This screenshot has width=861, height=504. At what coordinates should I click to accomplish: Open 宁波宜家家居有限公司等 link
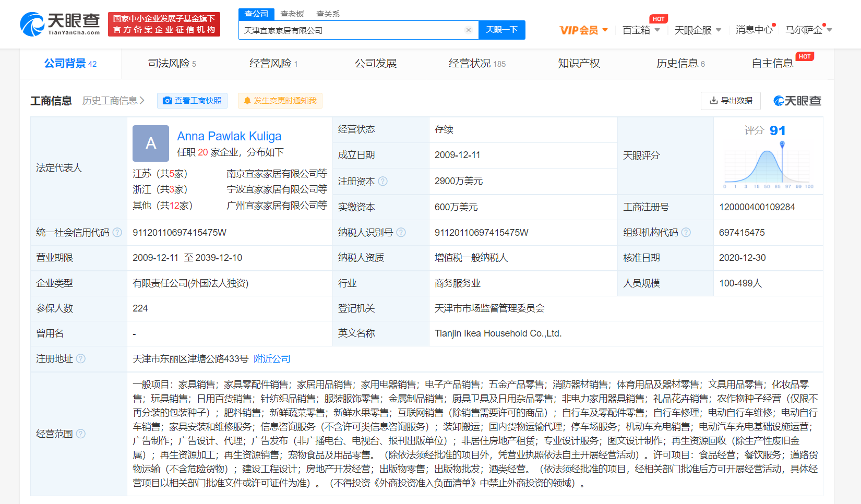click(277, 189)
